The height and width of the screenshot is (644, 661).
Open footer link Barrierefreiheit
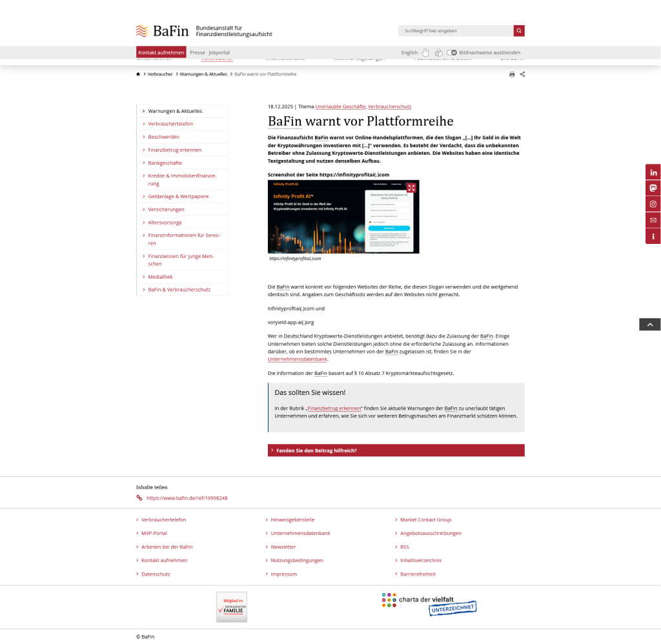tap(418, 574)
